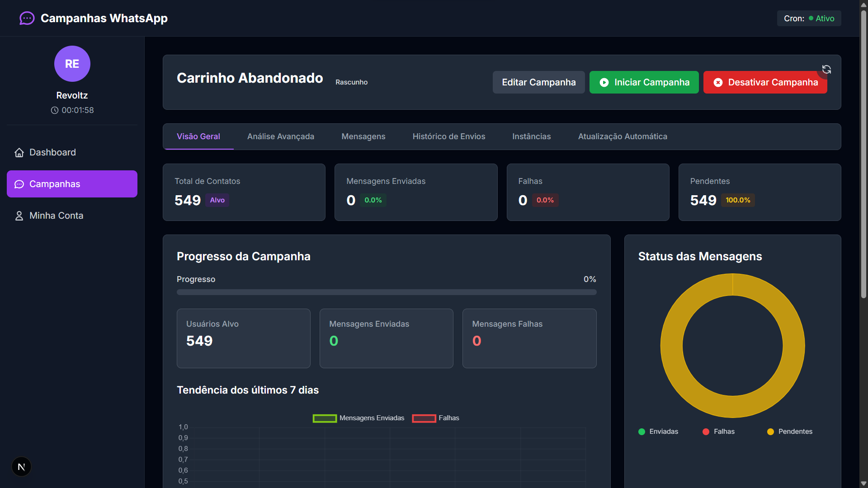Image resolution: width=868 pixels, height=488 pixels.
Task: Open Dashboard in the sidebar
Action: coord(72,152)
